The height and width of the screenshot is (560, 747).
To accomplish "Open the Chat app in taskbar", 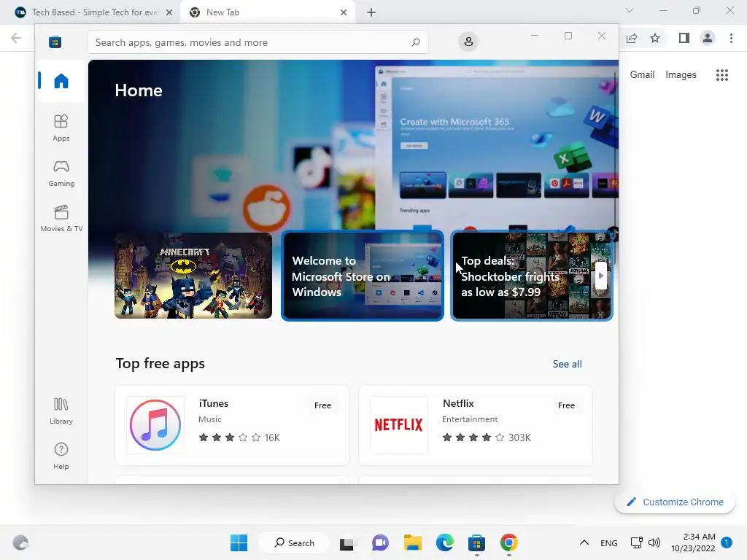I will point(379,542).
